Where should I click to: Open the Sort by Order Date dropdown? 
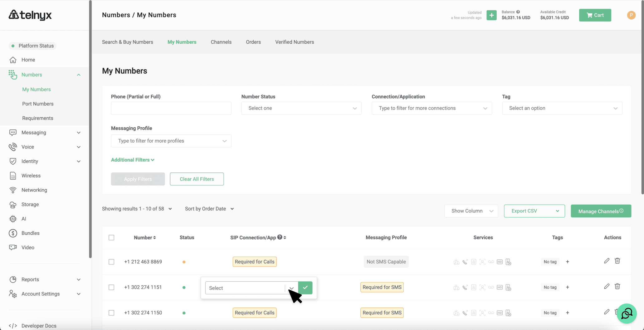point(209,209)
